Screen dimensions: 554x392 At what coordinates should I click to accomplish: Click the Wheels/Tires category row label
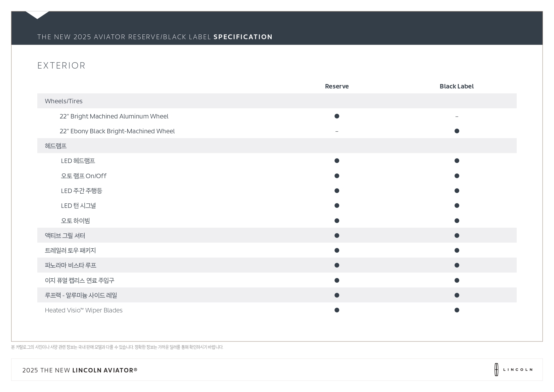click(x=63, y=101)
